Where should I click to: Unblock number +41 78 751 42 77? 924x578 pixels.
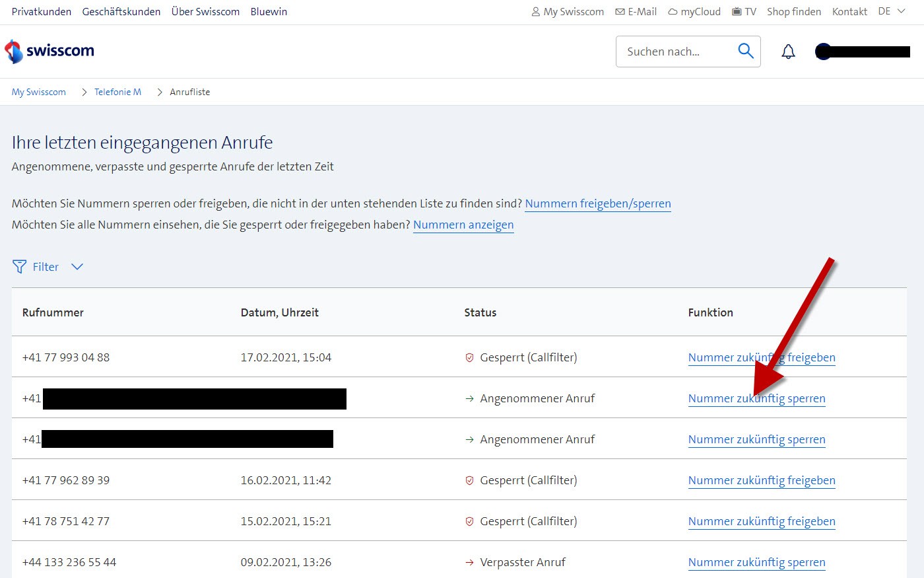point(762,521)
